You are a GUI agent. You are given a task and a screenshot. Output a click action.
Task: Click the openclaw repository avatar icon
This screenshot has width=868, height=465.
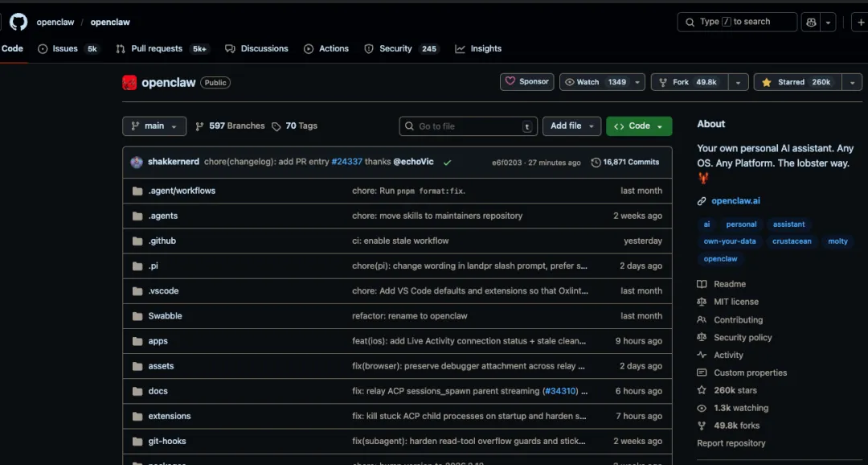129,82
